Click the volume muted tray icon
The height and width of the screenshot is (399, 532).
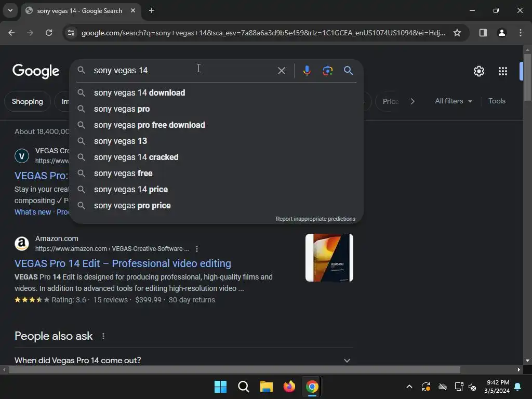472,387
